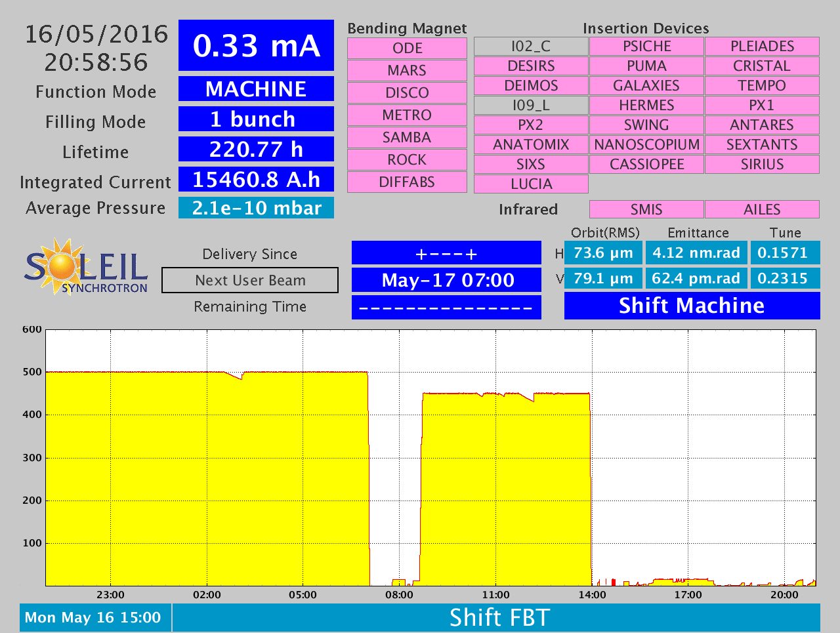The image size is (840, 633).
Task: Select the 1 bunch filling mode value
Action: [256, 119]
